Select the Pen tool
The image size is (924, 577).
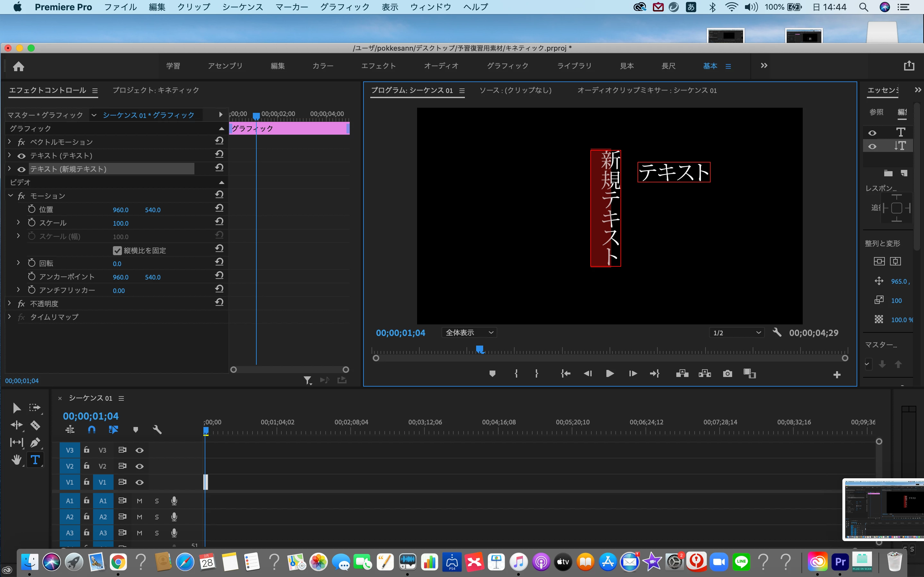[35, 442]
